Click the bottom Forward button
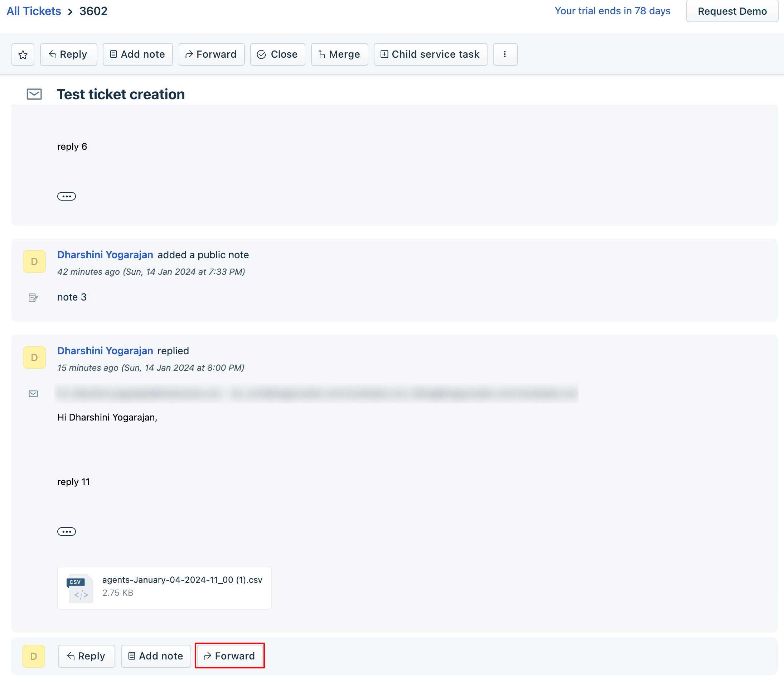Screen dimensions: 784x677 [x=229, y=656]
